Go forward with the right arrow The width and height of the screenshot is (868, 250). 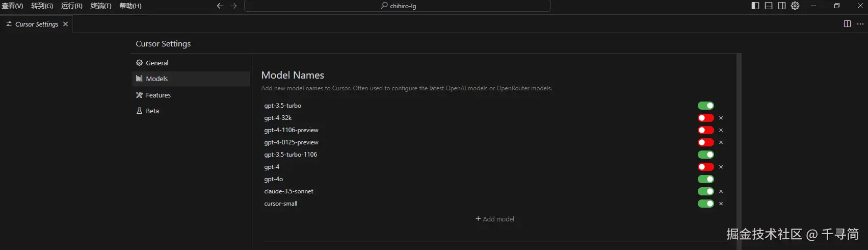[x=233, y=6]
